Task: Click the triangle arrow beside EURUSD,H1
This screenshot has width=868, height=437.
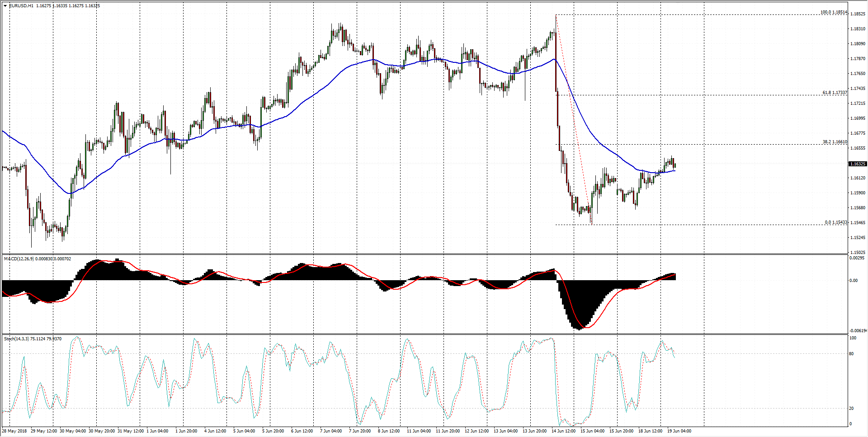Action: 5,6
